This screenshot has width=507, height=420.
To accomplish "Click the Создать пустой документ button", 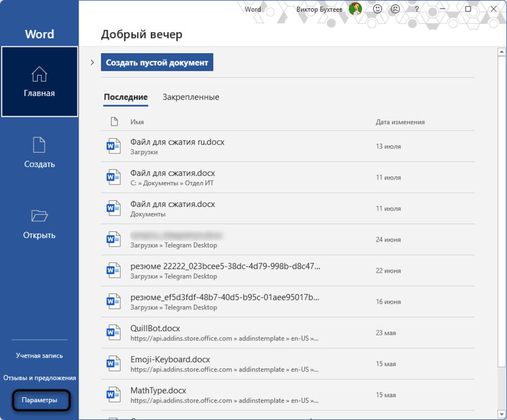I will pos(157,62).
